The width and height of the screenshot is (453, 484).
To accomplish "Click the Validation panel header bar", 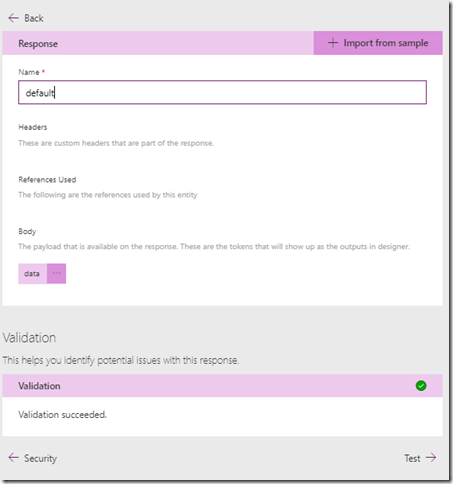I will click(222, 386).
